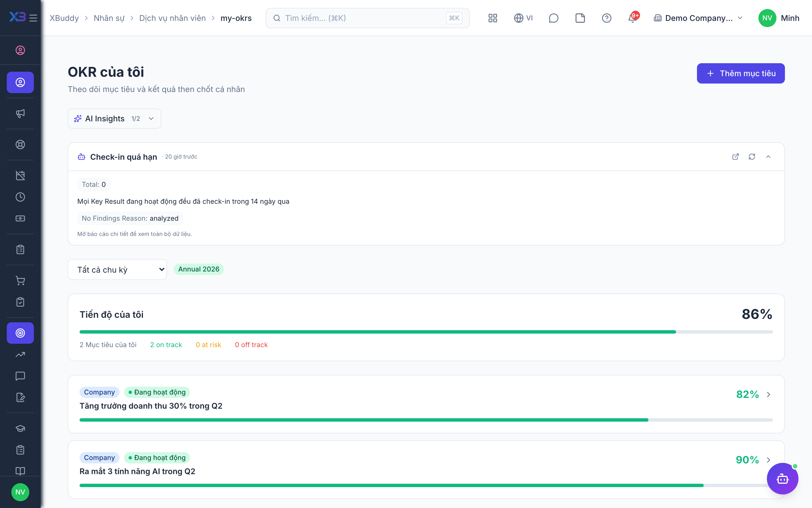Click the Thêm mục tiêu button
The image size is (812, 508).
pyautogui.click(x=741, y=73)
